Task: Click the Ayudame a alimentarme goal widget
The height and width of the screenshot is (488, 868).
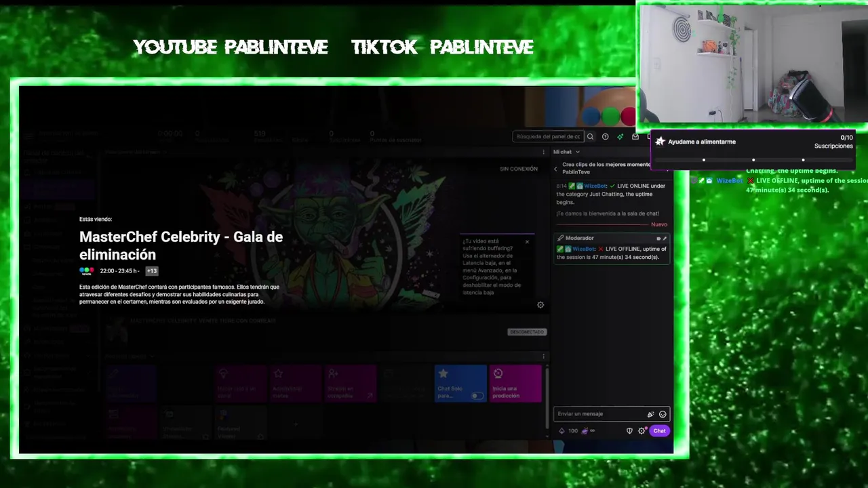Action: [x=753, y=150]
